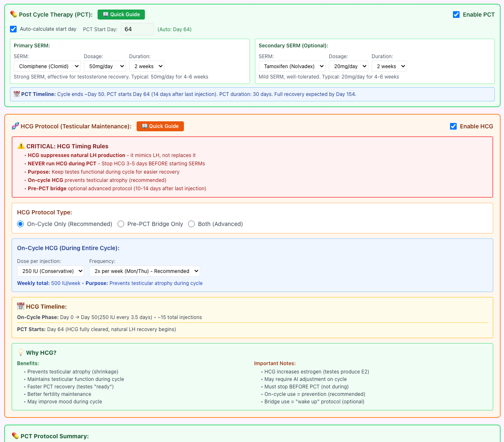Click the lightbulb icon beside Why HCG
This screenshot has width=504, height=442.
[x=21, y=352]
